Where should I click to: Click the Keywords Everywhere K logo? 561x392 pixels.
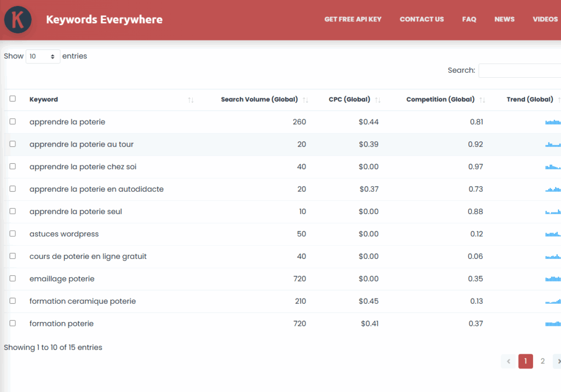pos(18,20)
